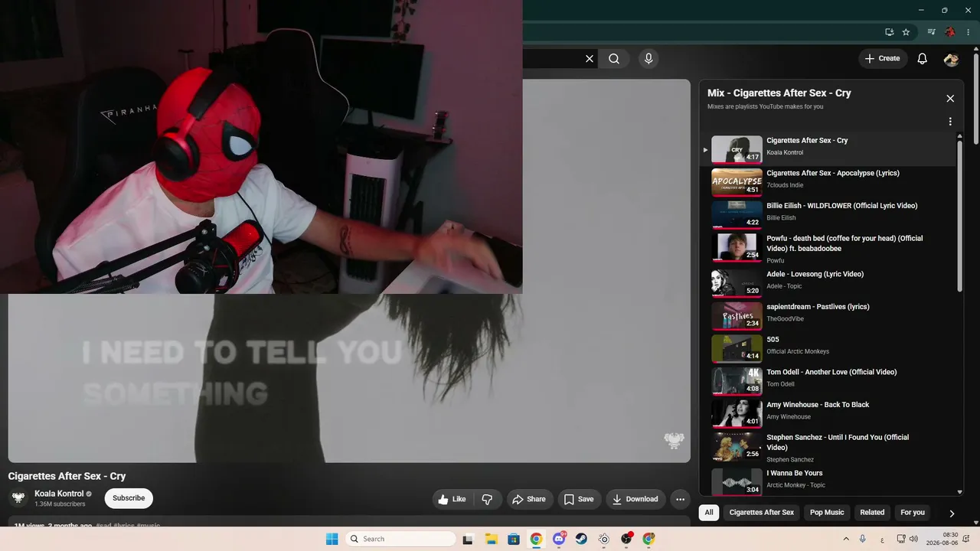The height and width of the screenshot is (551, 980).
Task: Play Adele - Lovesong (Lyric Video)
Action: [x=829, y=283]
